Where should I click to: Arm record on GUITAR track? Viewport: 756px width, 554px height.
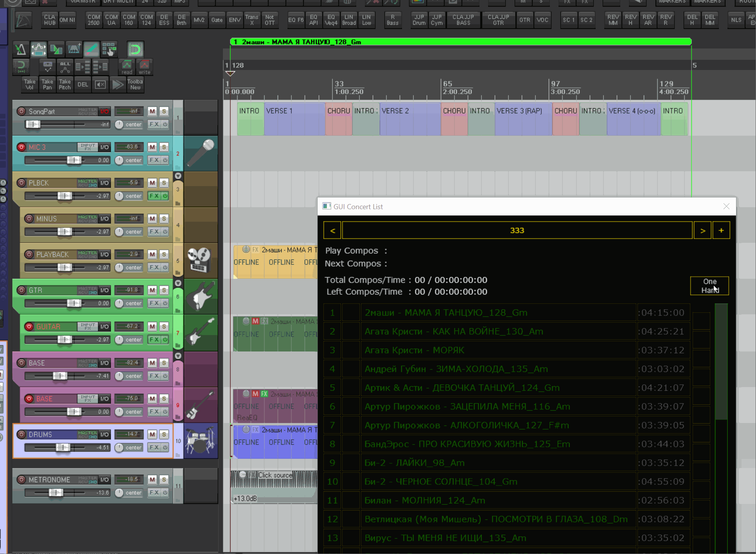point(29,326)
